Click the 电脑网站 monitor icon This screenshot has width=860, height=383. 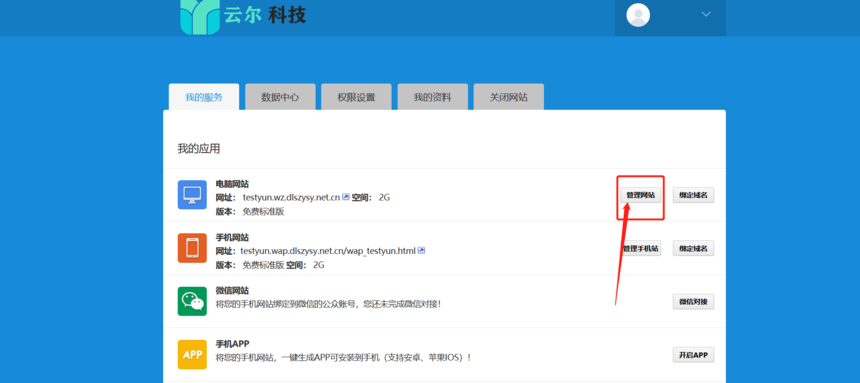tap(192, 195)
